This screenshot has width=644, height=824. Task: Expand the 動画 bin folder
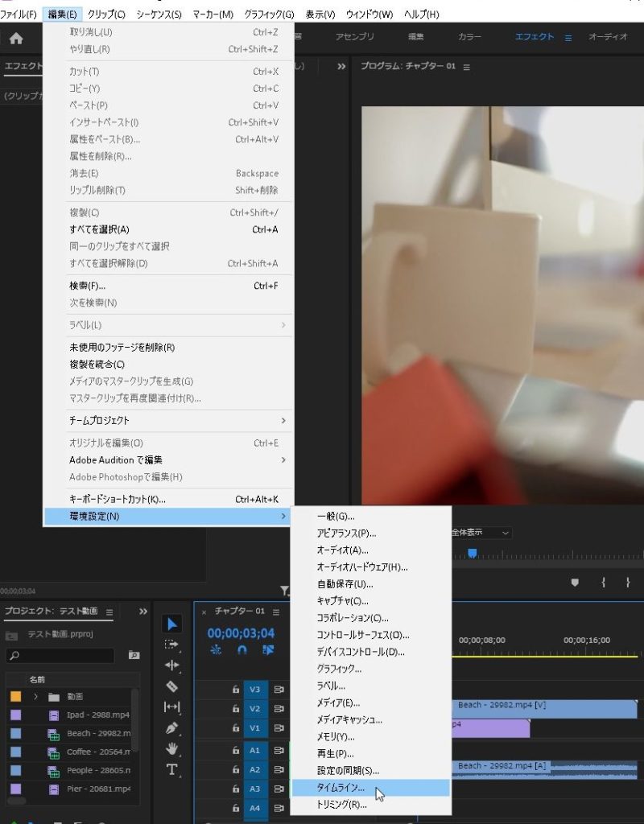(x=36, y=697)
